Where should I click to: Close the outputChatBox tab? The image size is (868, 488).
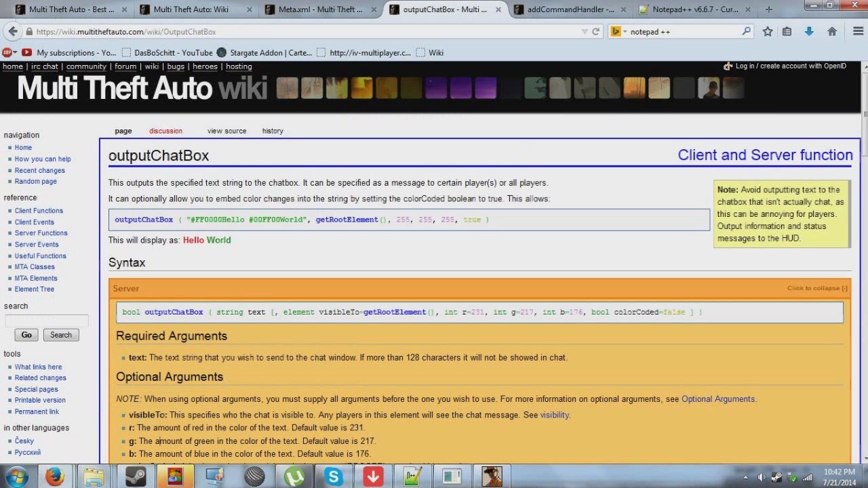tap(497, 9)
